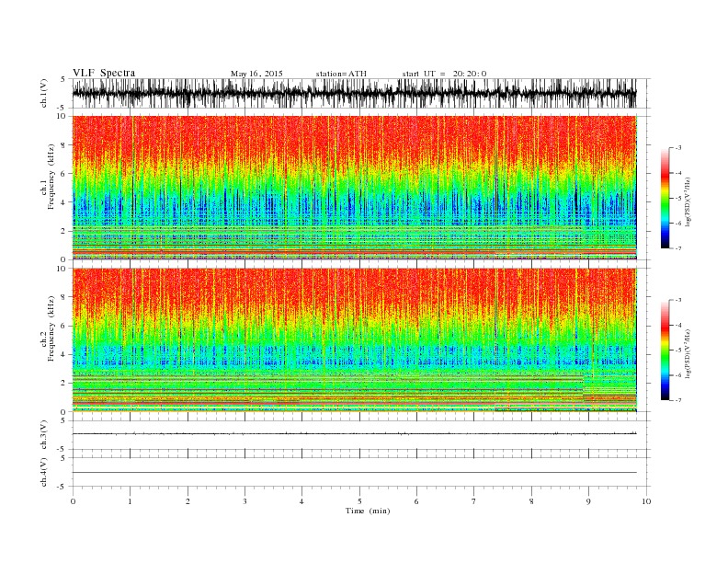The image size is (728, 563).
Task: Click the ch.4 flat voltage trace line
Action: pos(355,473)
